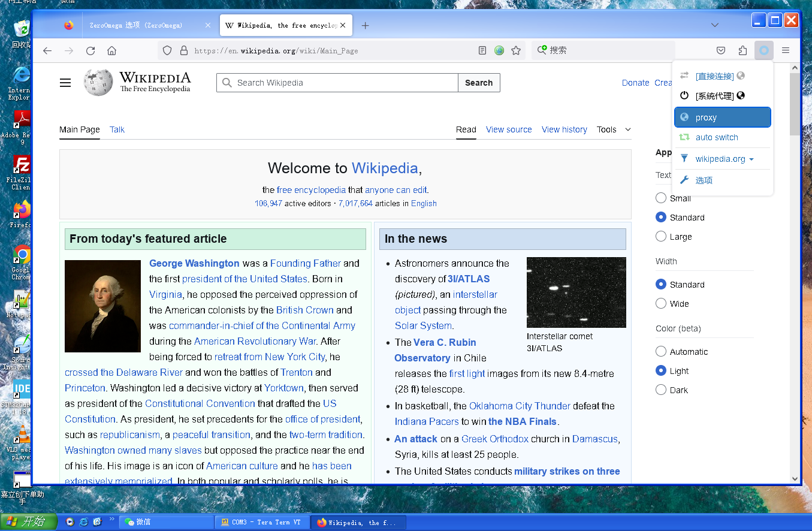Open the 3I/ATLAS news link
This screenshot has height=531, width=812.
coord(469,279)
